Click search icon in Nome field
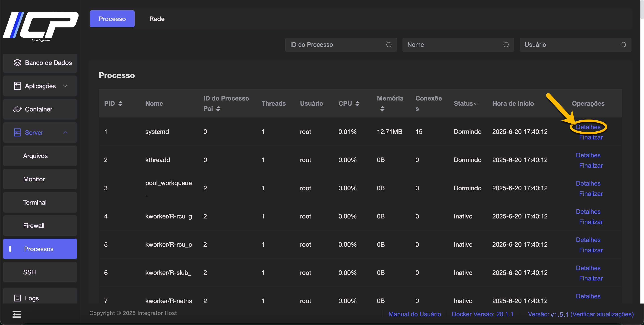The image size is (644, 325). coord(506,45)
